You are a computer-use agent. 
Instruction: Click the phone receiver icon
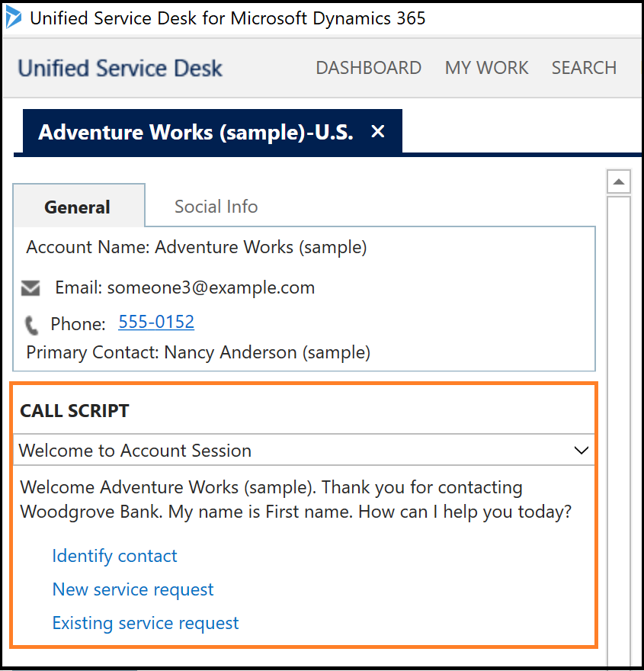[31, 323]
